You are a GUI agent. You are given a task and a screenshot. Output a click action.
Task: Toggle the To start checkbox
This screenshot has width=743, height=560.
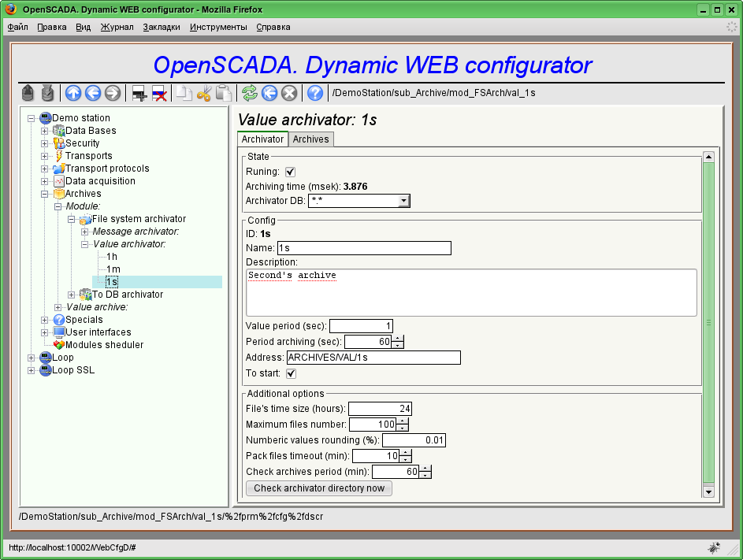(291, 373)
